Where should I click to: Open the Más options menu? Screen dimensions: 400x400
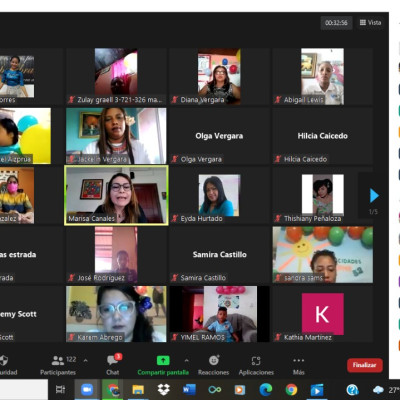coord(298,365)
